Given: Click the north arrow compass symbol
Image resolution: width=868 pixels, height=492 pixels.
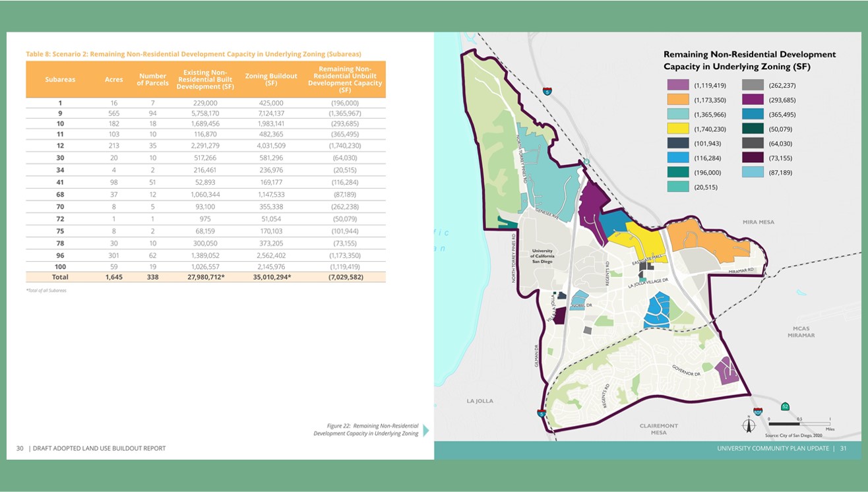Looking at the screenshot, I should [748, 425].
